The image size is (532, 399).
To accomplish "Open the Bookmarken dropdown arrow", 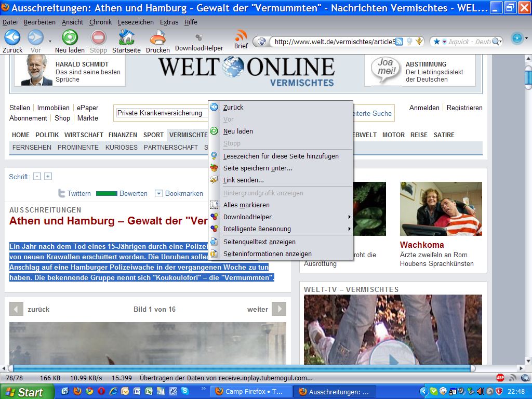I will 159,193.
